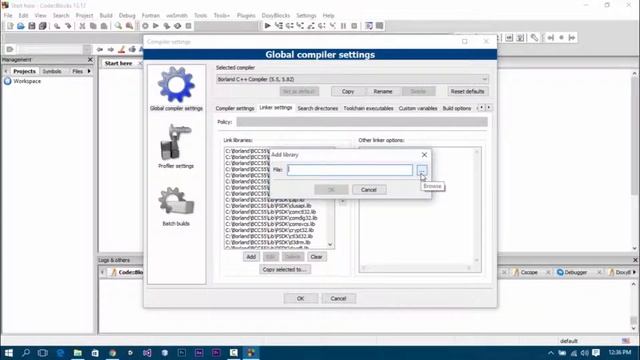Click Clear under Link libraries
Image resolution: width=640 pixels, height=360 pixels.
[316, 257]
